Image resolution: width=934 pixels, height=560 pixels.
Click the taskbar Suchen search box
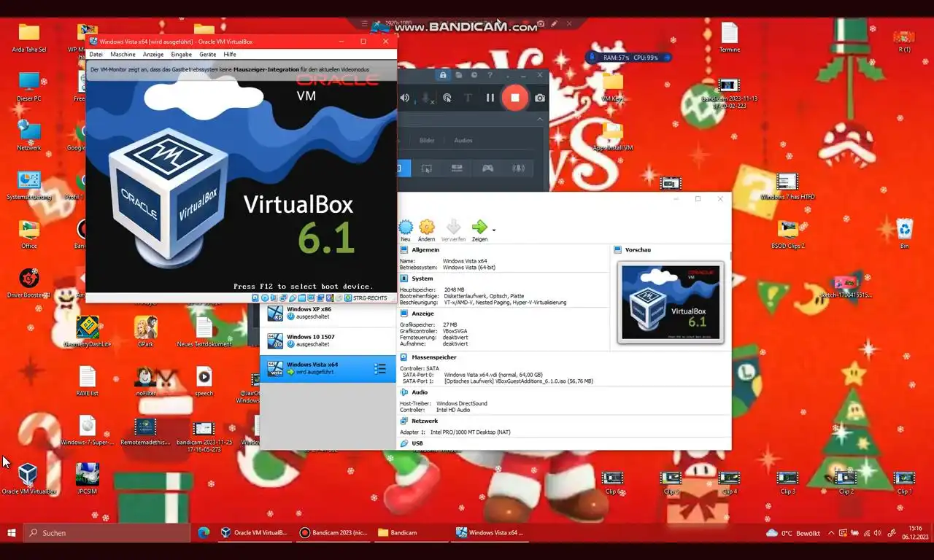106,533
